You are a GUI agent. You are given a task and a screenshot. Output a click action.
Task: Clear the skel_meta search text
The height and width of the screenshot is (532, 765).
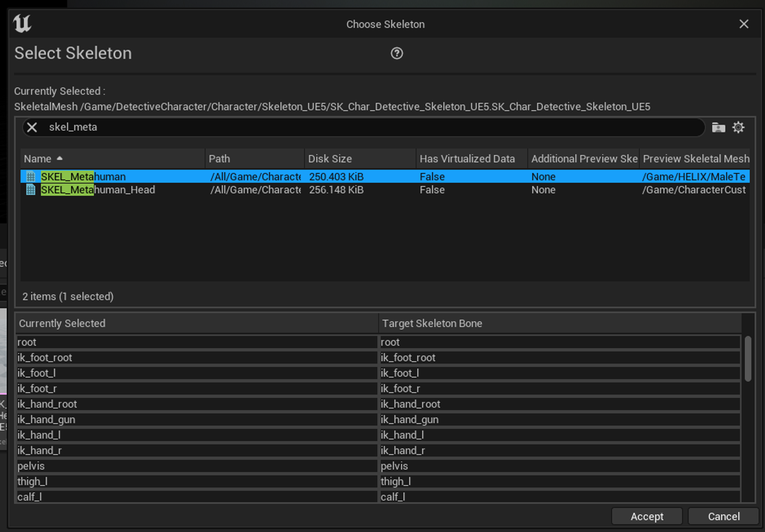click(x=32, y=127)
